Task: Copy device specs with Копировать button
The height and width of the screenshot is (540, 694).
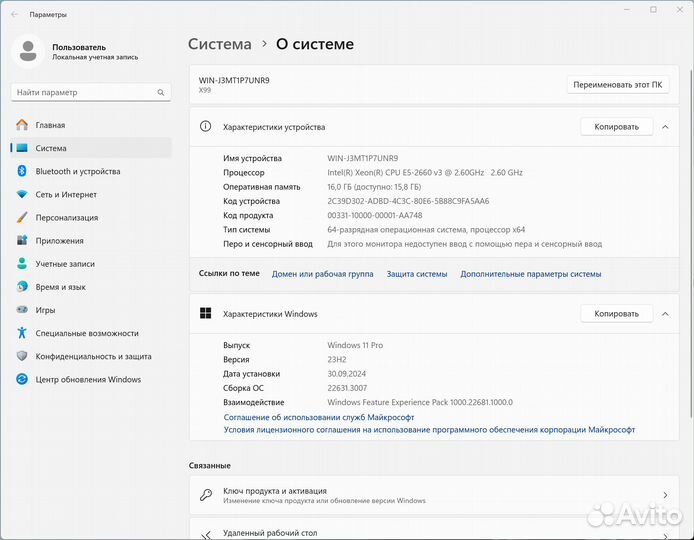Action: (616, 127)
